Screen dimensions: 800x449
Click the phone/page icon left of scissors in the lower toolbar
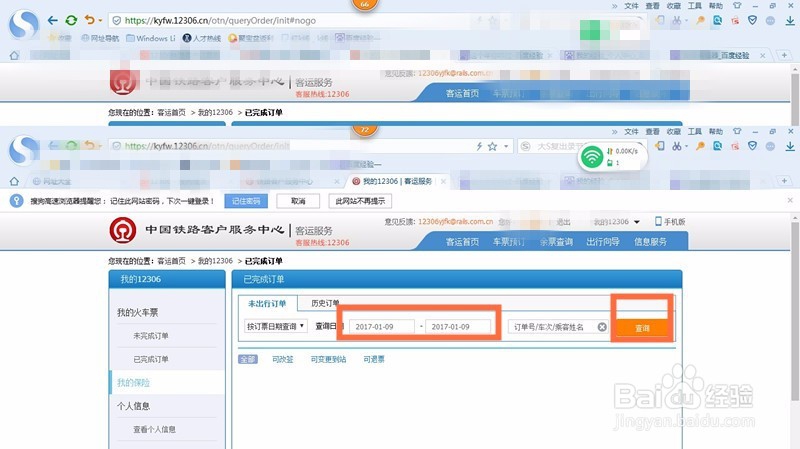click(x=660, y=146)
